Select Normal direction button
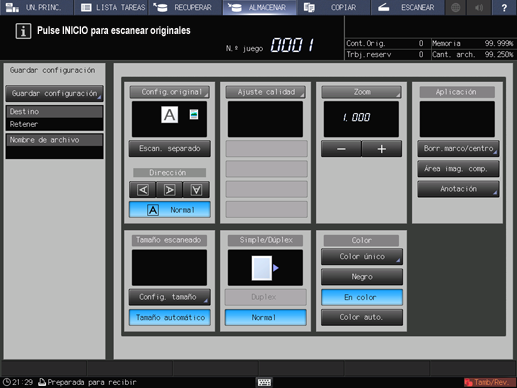The image size is (517, 388). (x=170, y=210)
